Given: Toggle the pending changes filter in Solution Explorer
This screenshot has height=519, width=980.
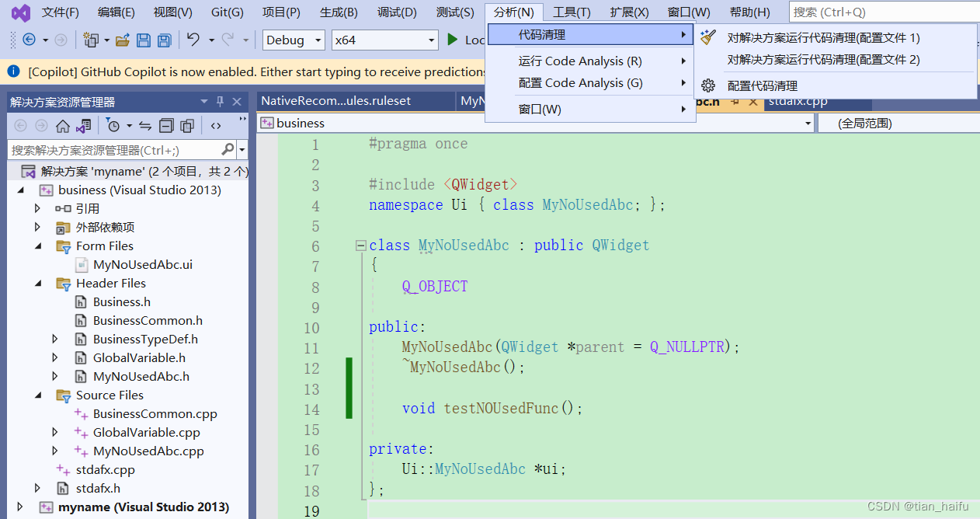Looking at the screenshot, I should (113, 126).
